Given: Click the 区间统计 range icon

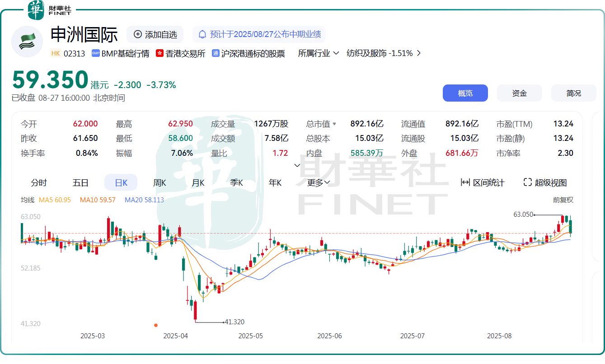Looking at the screenshot, I should click(465, 182).
